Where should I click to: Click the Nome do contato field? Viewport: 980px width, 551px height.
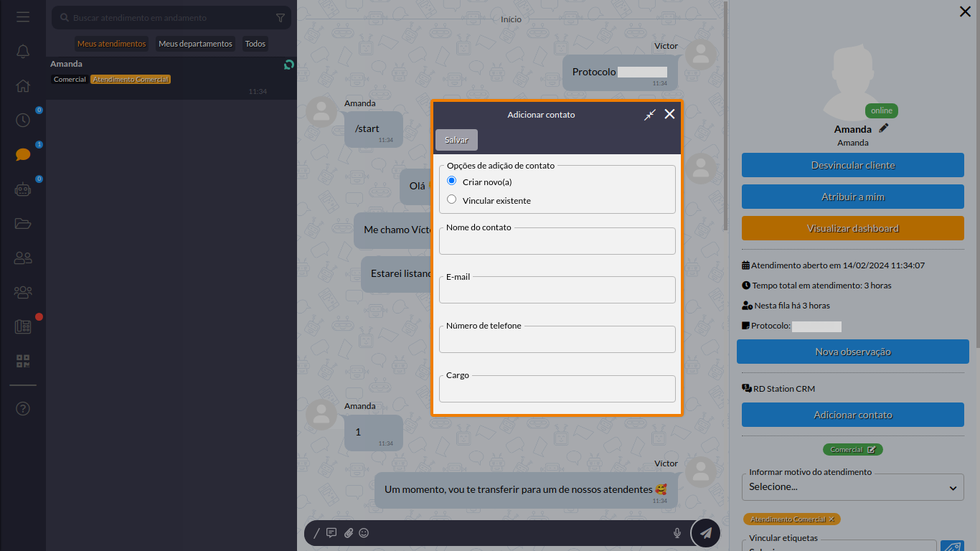tap(557, 241)
